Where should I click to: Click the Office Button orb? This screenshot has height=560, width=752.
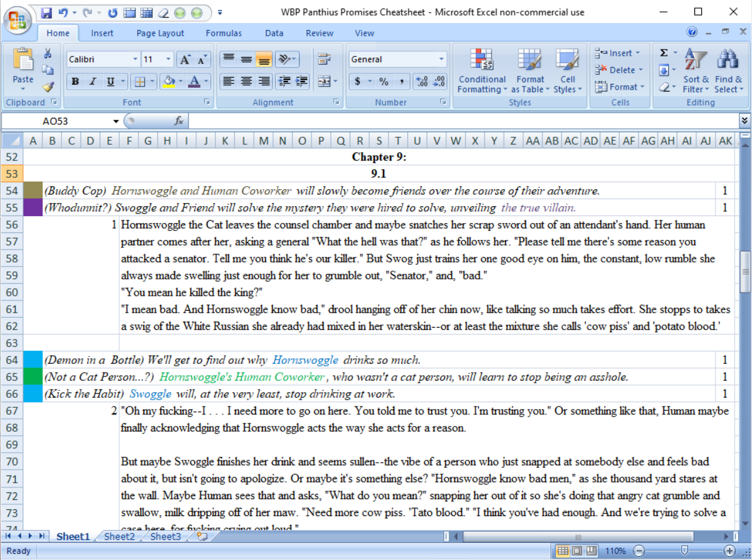click(18, 19)
